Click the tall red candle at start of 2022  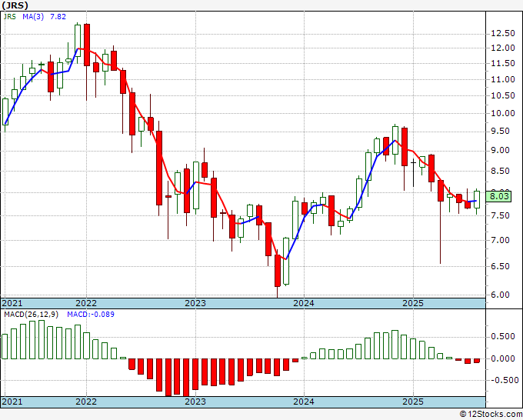pos(87,45)
